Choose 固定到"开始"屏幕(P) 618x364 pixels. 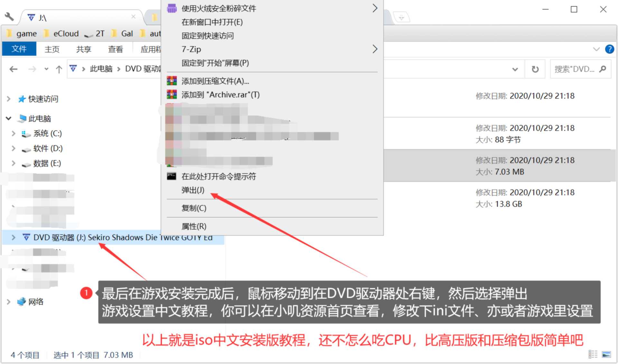pos(272,63)
